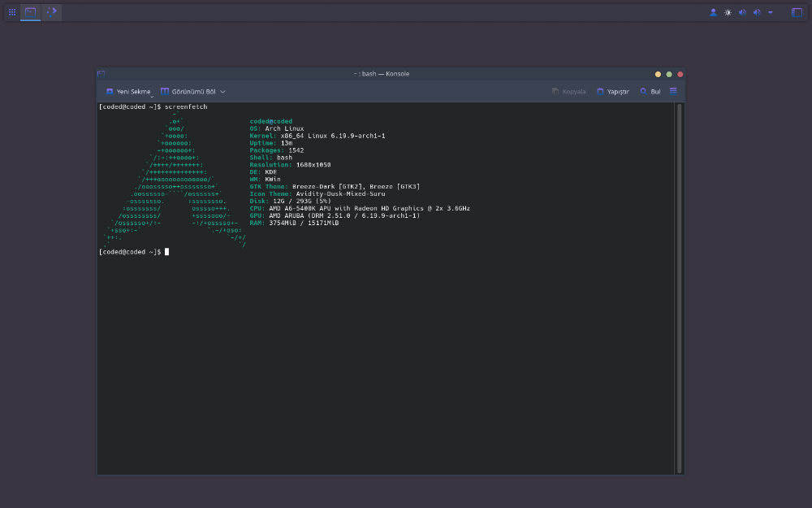The image size is (812, 508).
Task: Click the 'Disk: 12G / 293G (5%)' line
Action: [290, 201]
